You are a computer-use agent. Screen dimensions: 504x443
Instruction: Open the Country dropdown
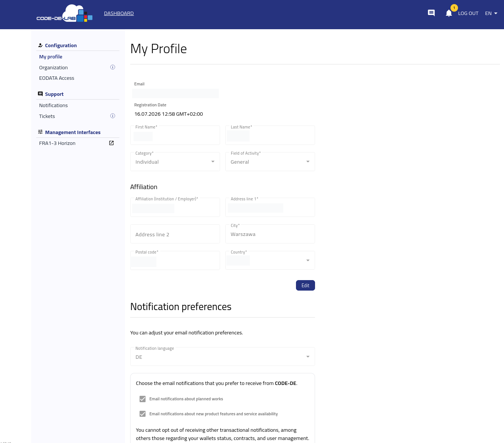(x=270, y=260)
